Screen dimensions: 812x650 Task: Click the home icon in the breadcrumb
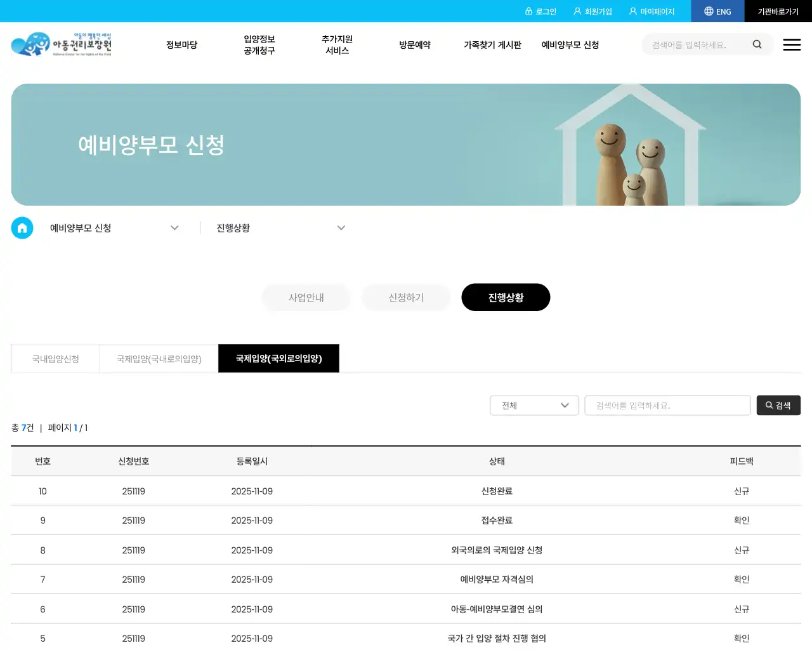click(x=22, y=228)
